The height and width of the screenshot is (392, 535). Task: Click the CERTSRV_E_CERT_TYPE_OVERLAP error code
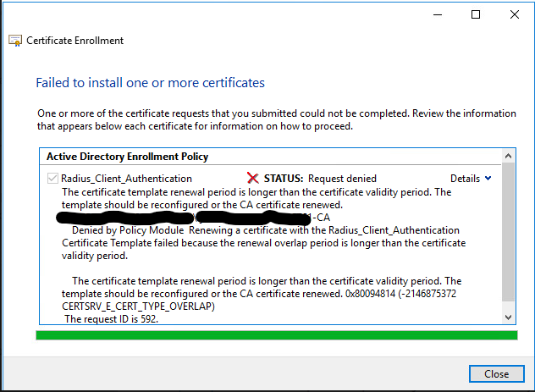138,306
